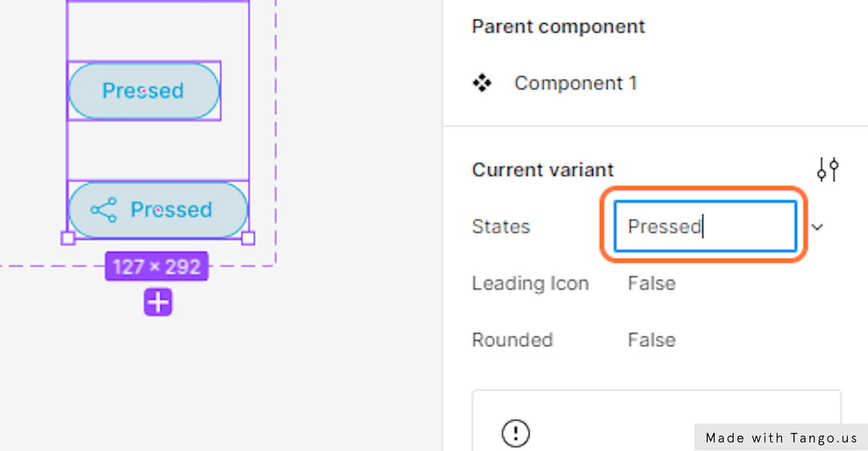Select the upper Pressed variant on canvas
The image size is (868, 451).
tap(143, 90)
